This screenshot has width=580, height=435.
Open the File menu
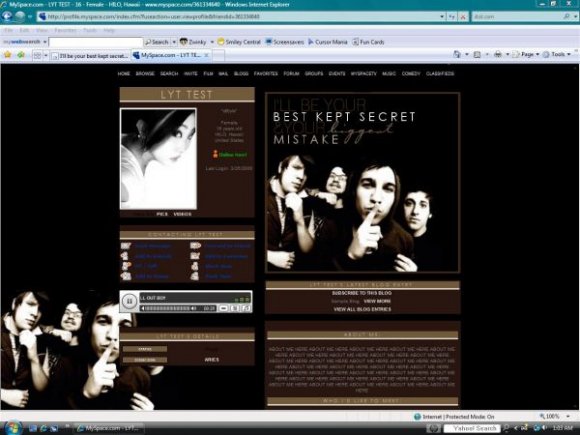8,30
